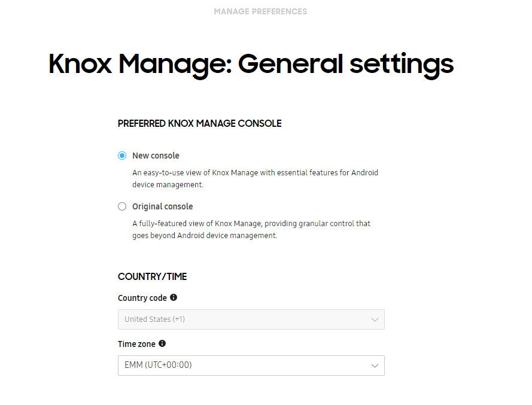This screenshot has height=405, width=532.
Task: Click the chevron arrow in Country code box
Action: coord(375,319)
